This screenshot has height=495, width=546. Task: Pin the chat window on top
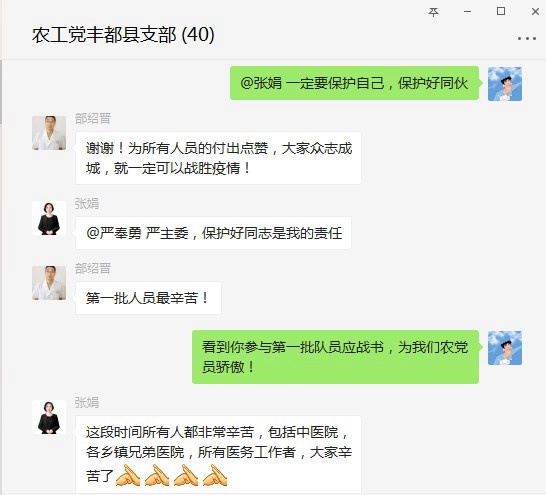click(x=433, y=12)
